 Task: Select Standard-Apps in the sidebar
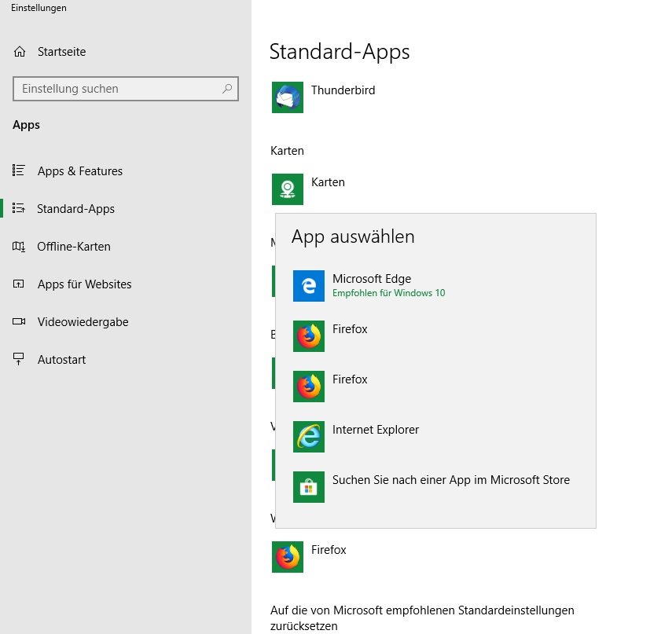pos(75,209)
